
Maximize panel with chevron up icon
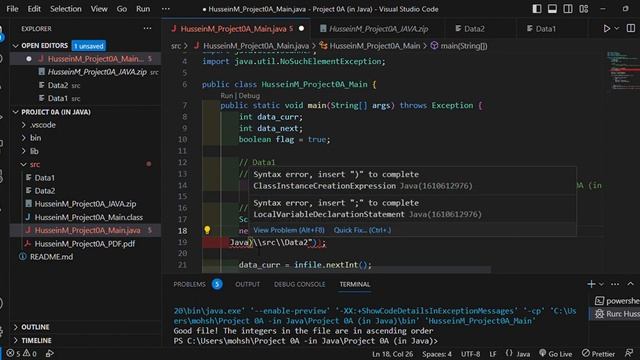pyautogui.click(x=631, y=284)
